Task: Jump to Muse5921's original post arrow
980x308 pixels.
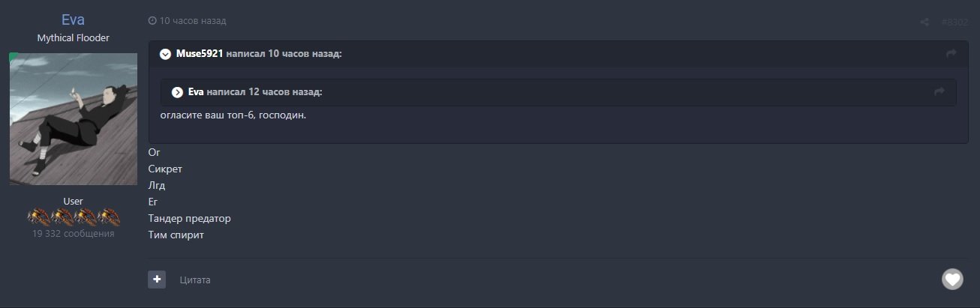Action: pos(951,54)
